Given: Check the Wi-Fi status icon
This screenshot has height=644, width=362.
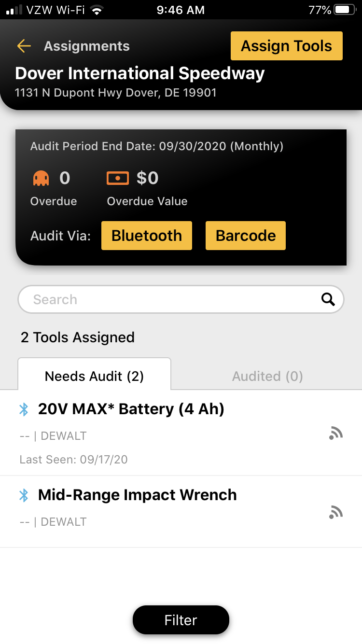Looking at the screenshot, I should tap(98, 10).
